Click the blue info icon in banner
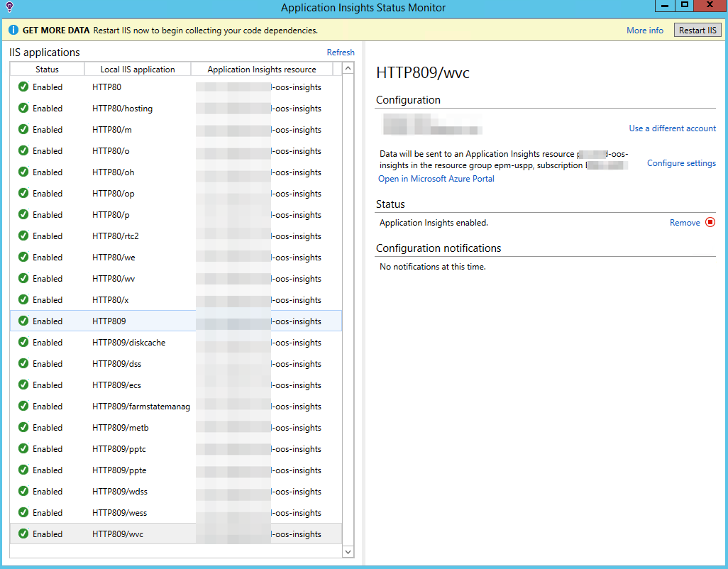 click(x=13, y=31)
